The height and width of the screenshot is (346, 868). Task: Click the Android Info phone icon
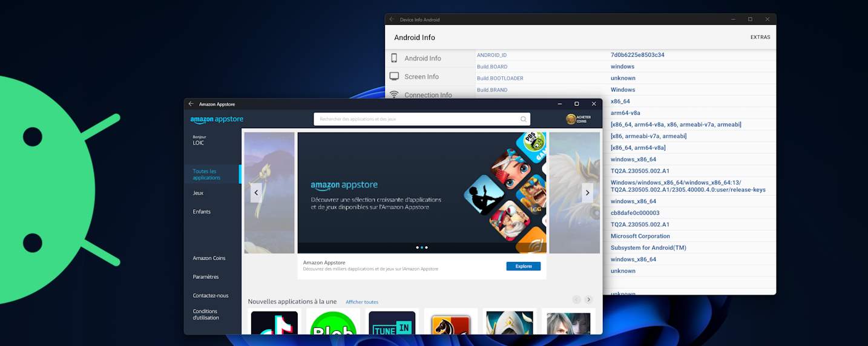[x=394, y=58]
